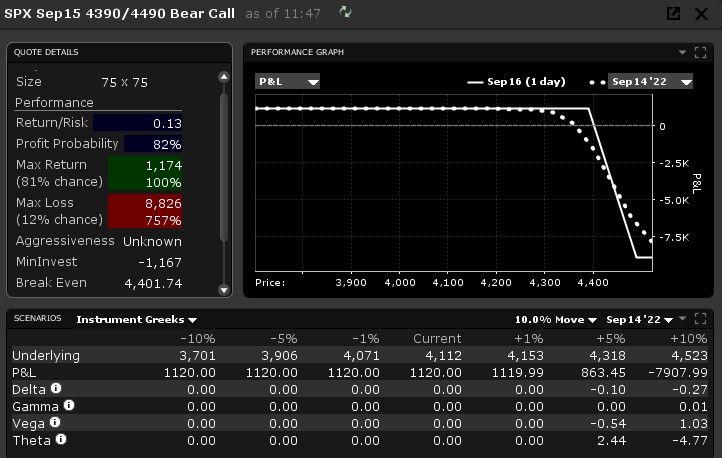Open Performance Graph panel options arrow

tap(682, 52)
